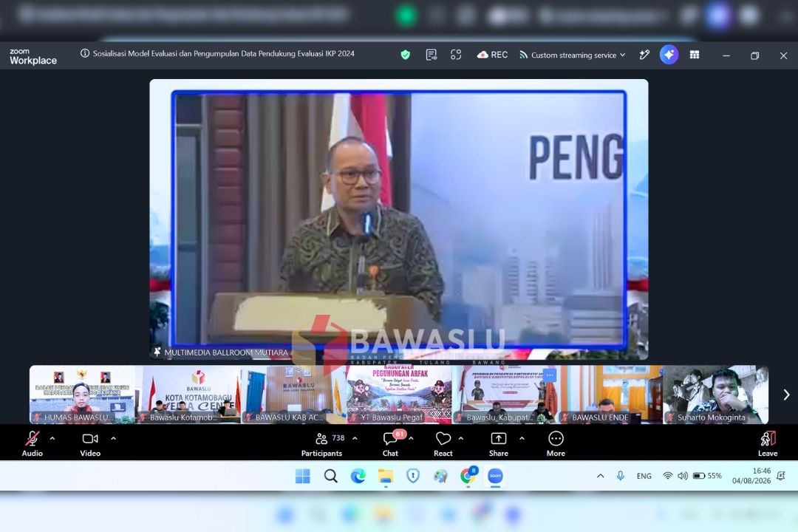This screenshot has width=798, height=532.
Task: Unmute the microphone with the Audio button
Action: [32, 443]
